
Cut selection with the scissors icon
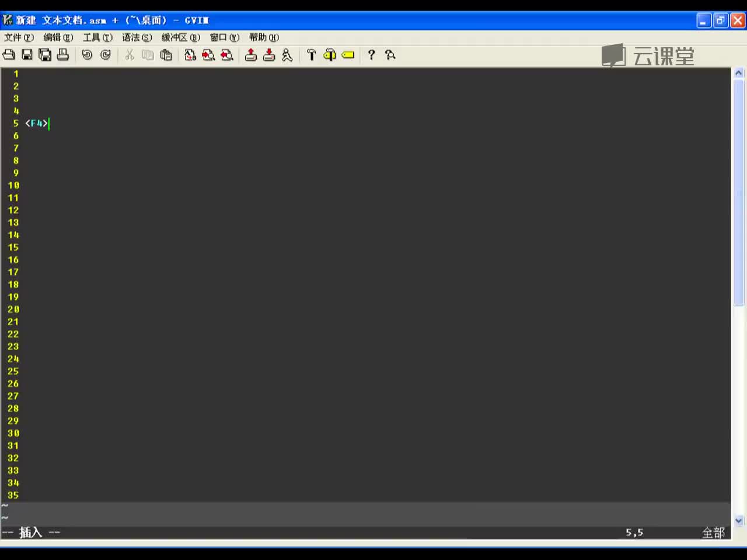[130, 55]
